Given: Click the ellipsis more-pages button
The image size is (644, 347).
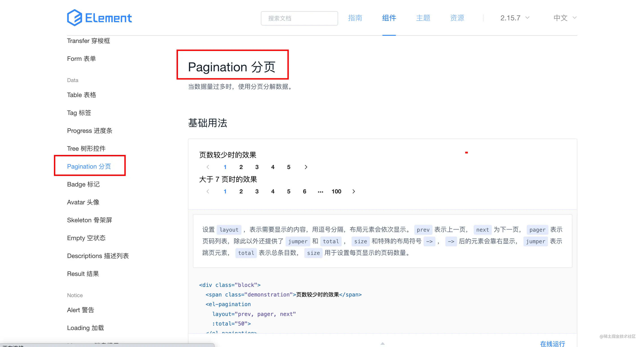Looking at the screenshot, I should pyautogui.click(x=320, y=192).
